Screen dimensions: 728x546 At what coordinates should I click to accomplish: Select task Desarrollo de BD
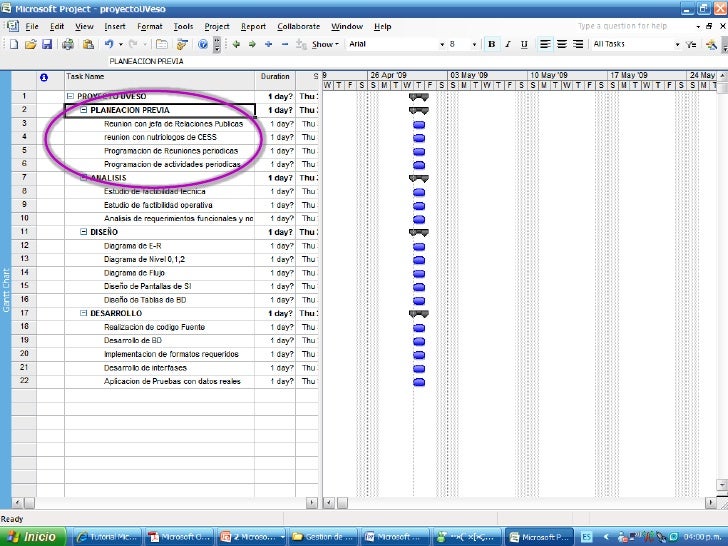coord(133,340)
